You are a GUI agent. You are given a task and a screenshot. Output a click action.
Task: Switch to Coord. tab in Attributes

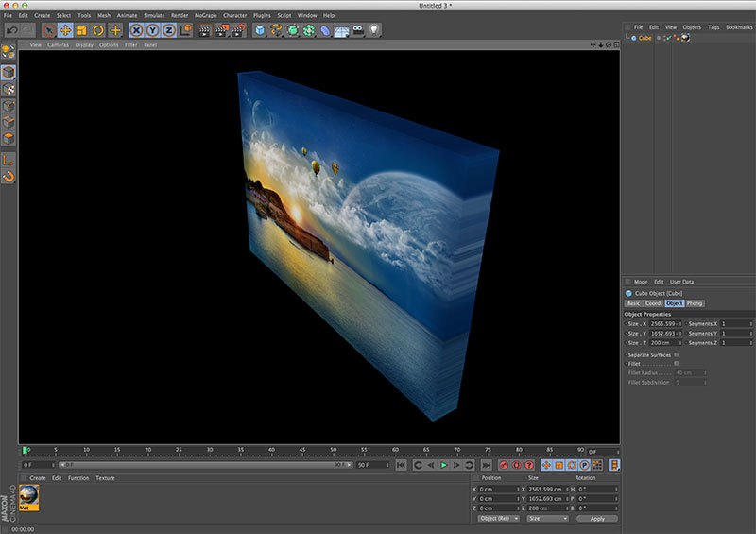click(654, 303)
